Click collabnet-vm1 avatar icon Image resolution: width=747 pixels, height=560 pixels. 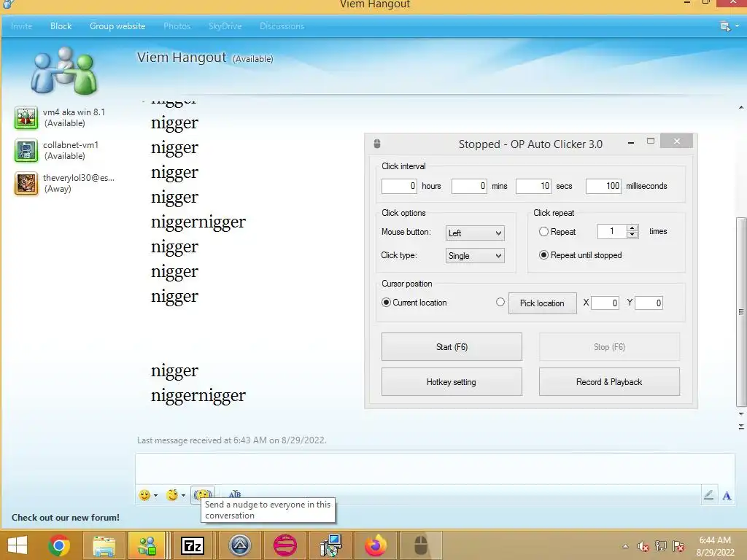click(26, 150)
